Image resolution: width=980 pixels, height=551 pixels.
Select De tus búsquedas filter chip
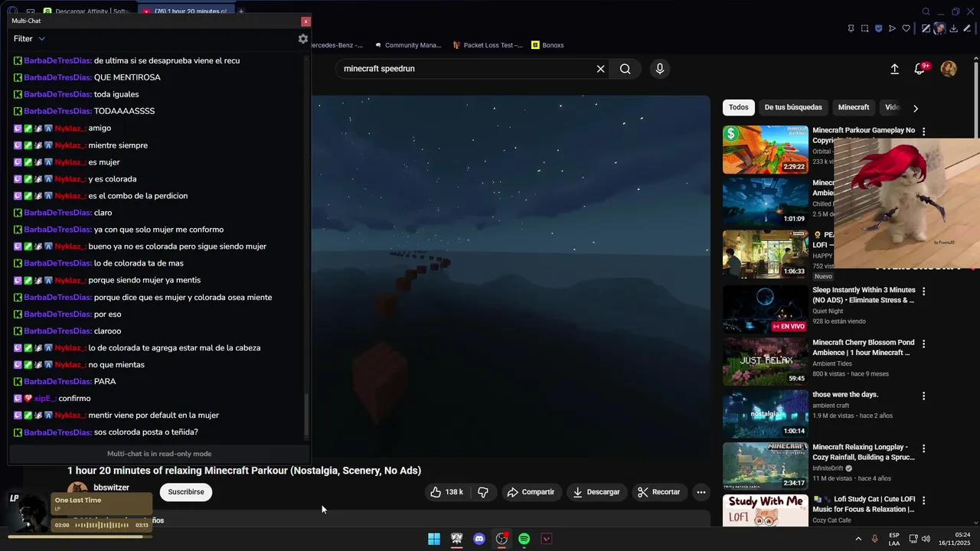[x=793, y=107]
